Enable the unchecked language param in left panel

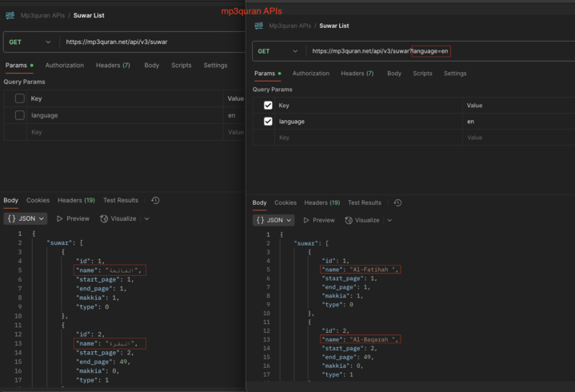[20, 115]
